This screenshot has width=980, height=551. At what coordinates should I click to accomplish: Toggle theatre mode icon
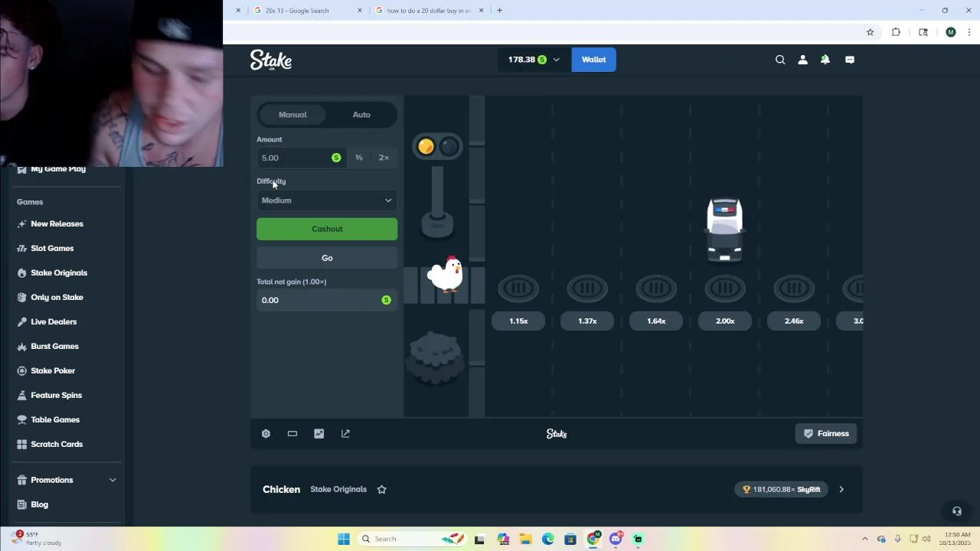(x=292, y=433)
